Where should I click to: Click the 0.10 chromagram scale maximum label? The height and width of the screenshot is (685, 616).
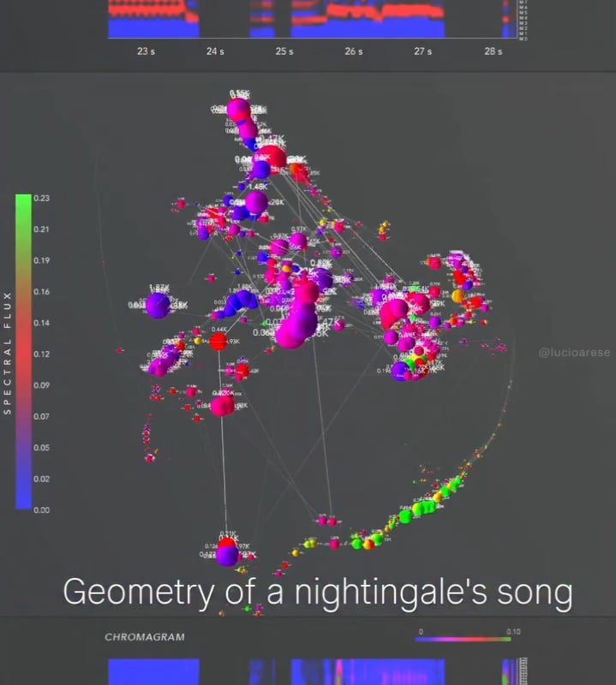pos(513,632)
